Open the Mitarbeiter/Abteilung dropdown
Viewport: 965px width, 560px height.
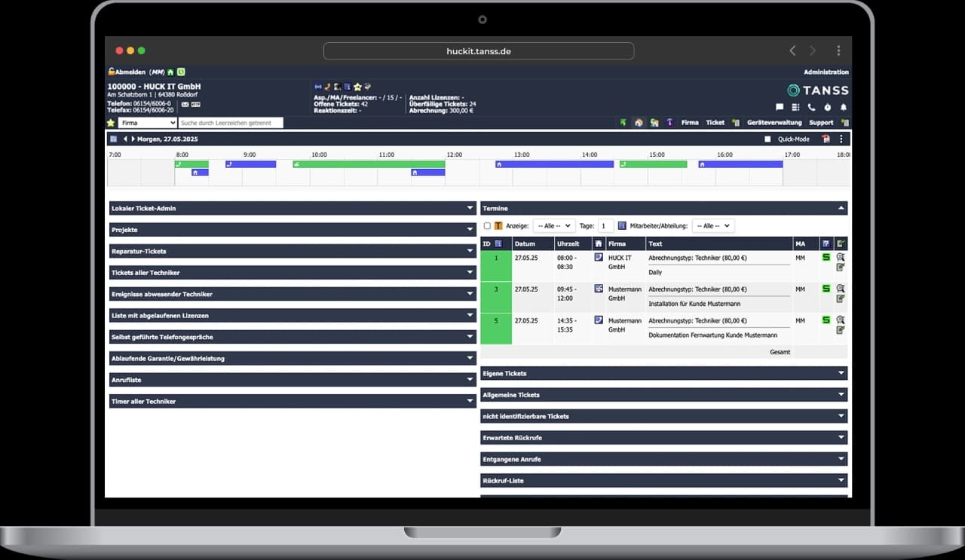pos(712,226)
